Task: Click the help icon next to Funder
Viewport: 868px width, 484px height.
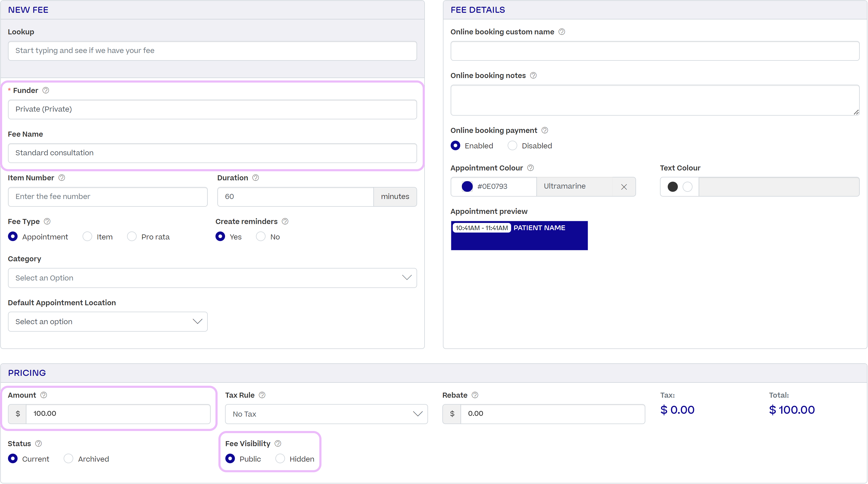Action: click(46, 90)
